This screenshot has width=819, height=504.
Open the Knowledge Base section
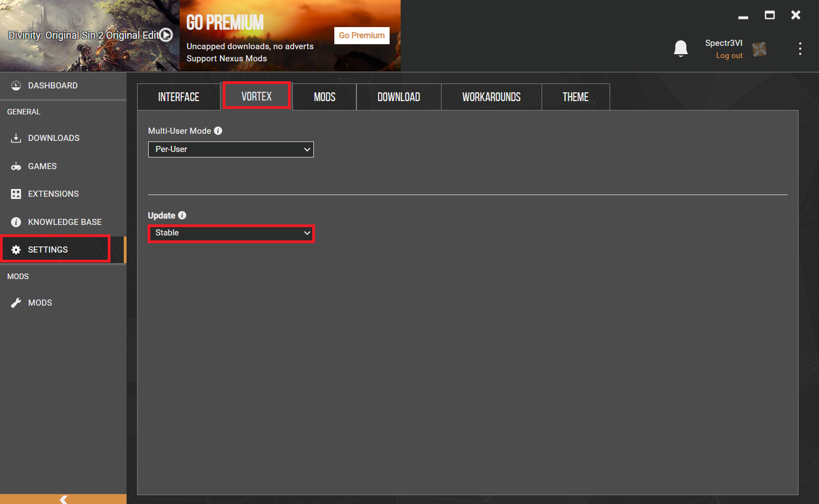pyautogui.click(x=65, y=222)
